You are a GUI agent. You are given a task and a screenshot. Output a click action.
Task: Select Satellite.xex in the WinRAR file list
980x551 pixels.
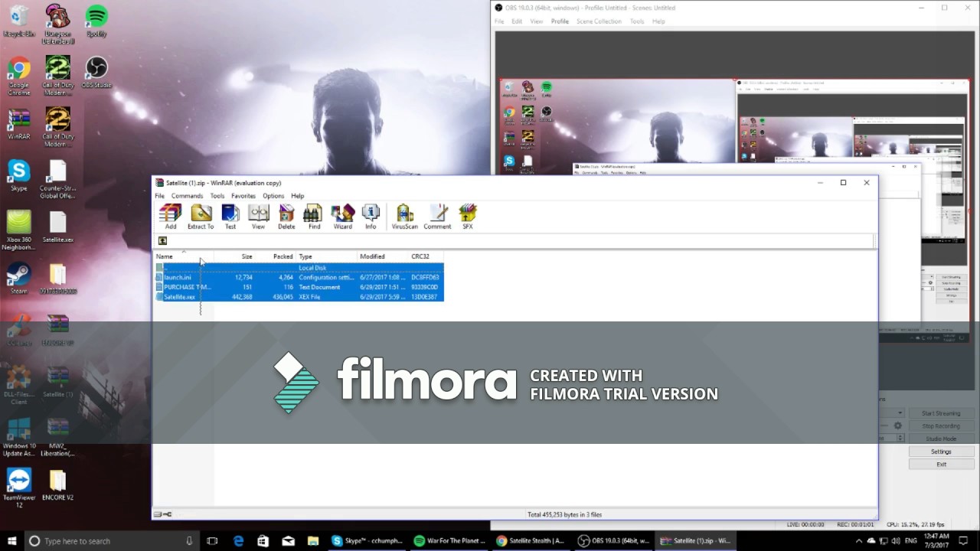[x=299, y=297]
